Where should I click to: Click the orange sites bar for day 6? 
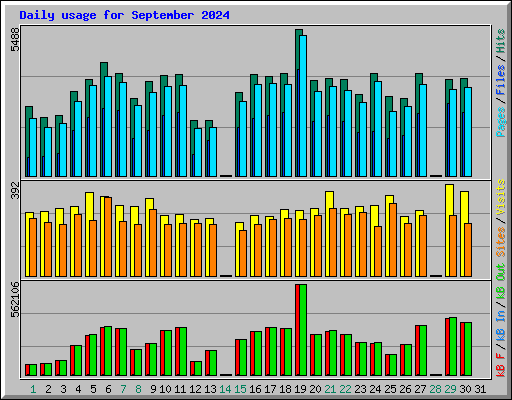point(108,237)
